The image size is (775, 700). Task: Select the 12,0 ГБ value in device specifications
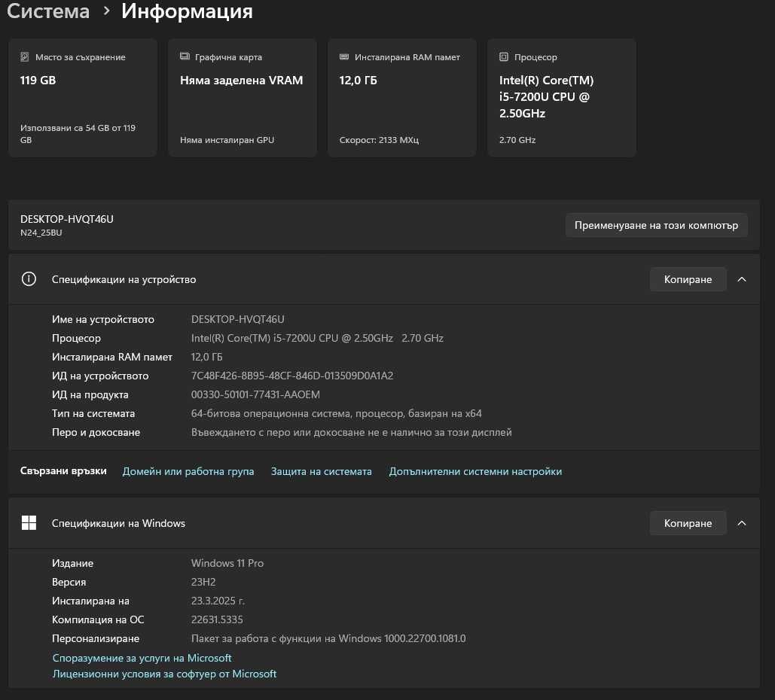[x=206, y=357]
